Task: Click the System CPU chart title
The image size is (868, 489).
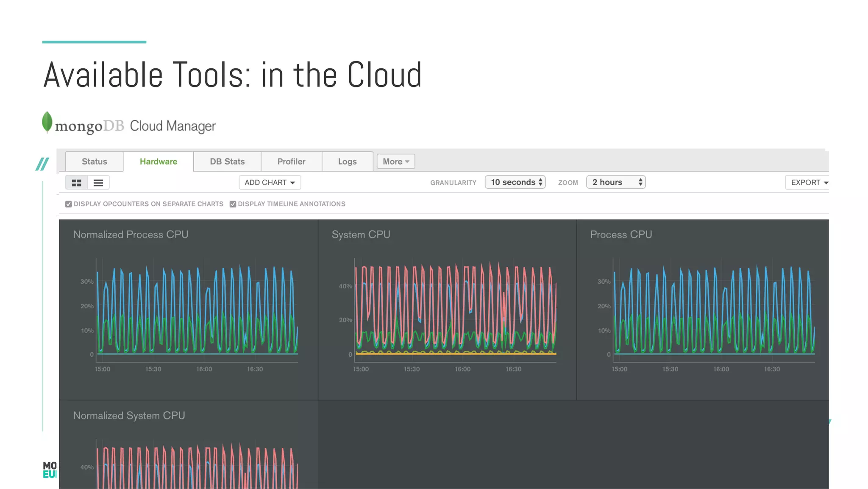Action: pyautogui.click(x=361, y=235)
